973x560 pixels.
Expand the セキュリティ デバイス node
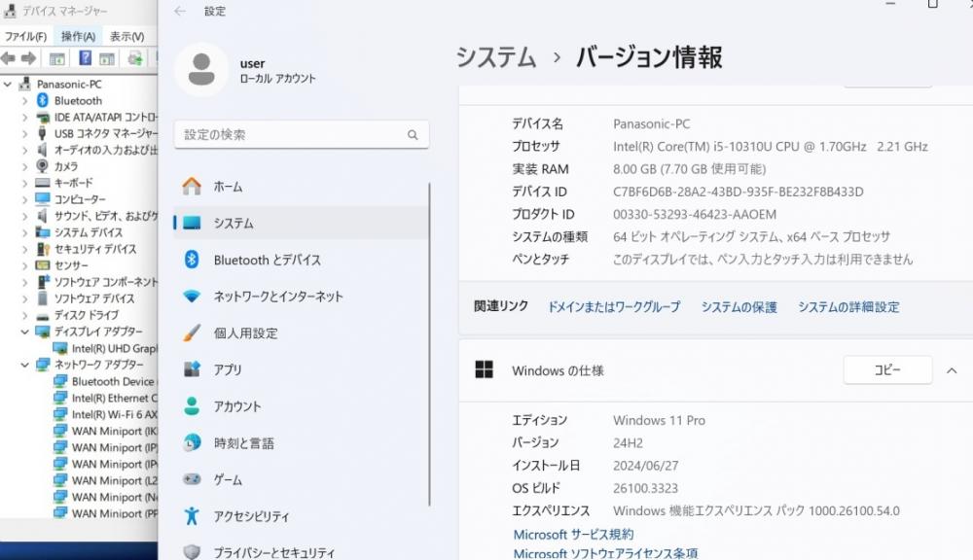coord(25,249)
